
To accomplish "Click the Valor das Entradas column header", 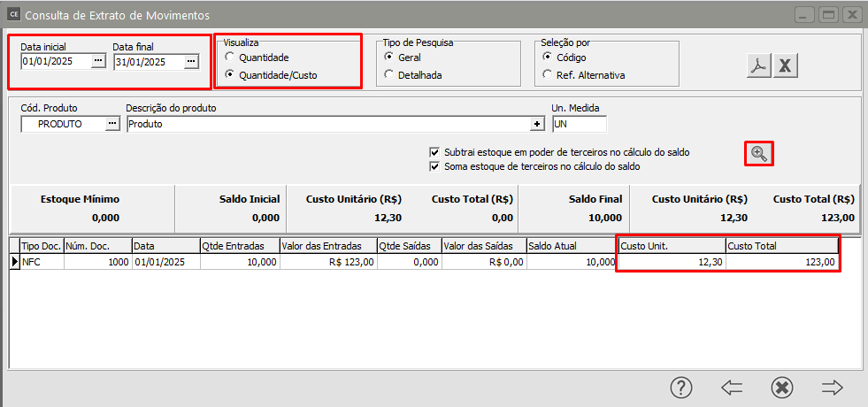I will click(x=327, y=245).
